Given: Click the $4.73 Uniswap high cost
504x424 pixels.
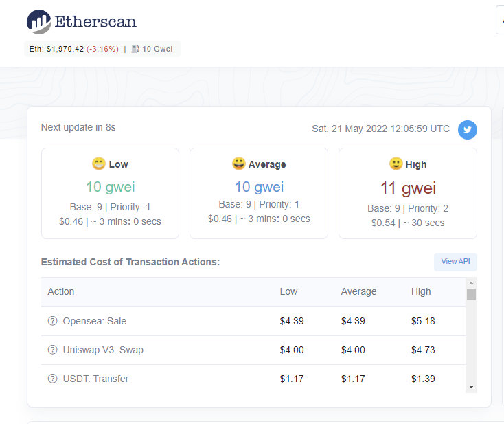Looking at the screenshot, I should 423,350.
